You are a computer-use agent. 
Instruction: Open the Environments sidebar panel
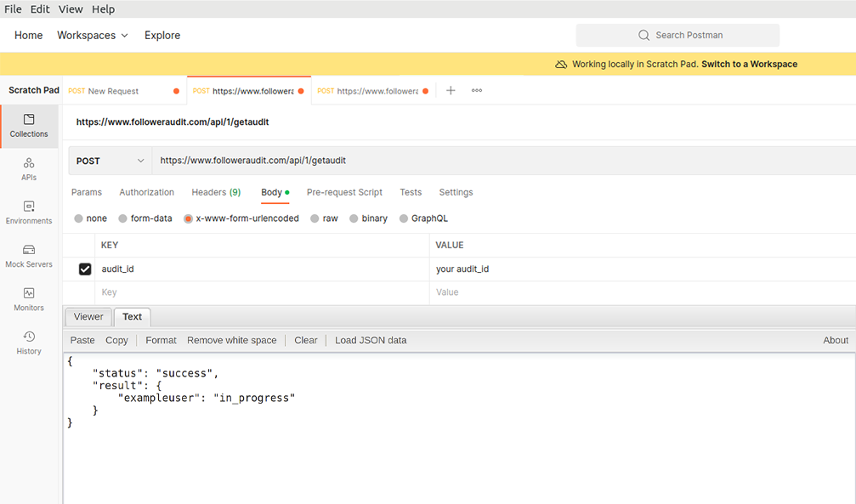point(29,212)
